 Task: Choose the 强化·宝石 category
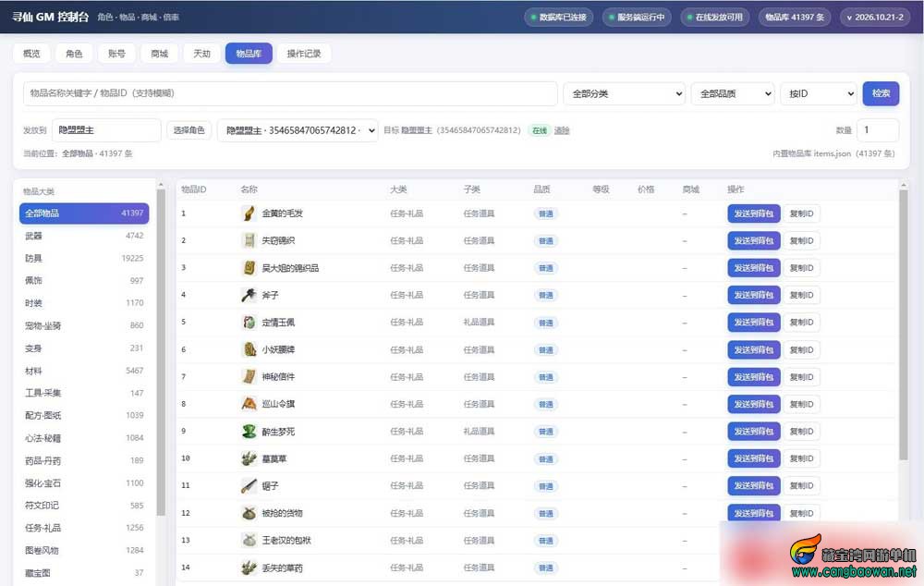click(84, 482)
